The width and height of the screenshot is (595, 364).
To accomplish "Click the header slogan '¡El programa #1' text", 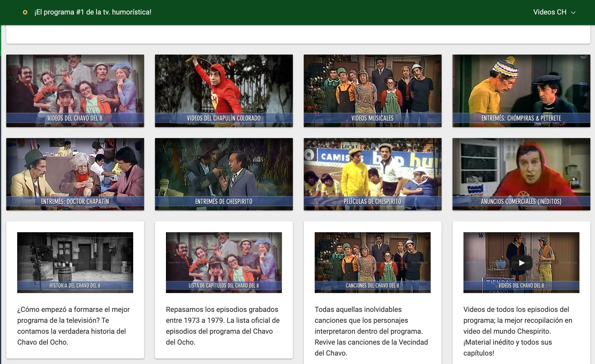I will [x=93, y=12].
